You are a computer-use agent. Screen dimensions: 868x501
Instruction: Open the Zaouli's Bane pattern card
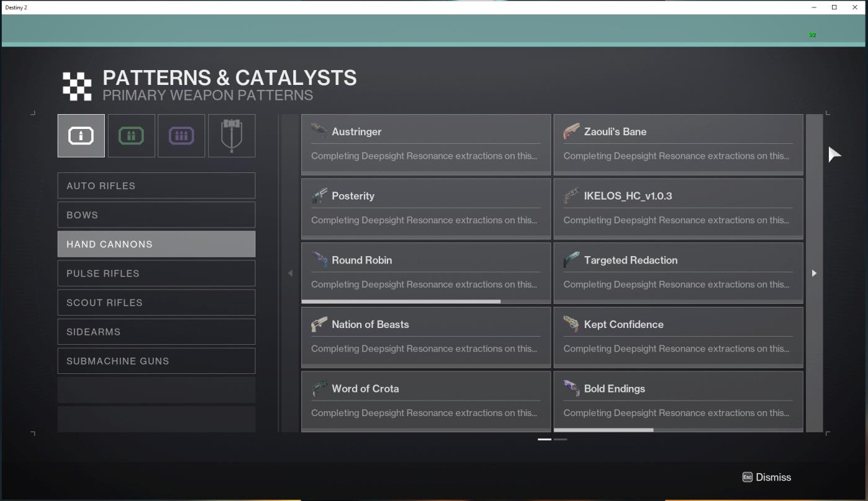pos(678,144)
